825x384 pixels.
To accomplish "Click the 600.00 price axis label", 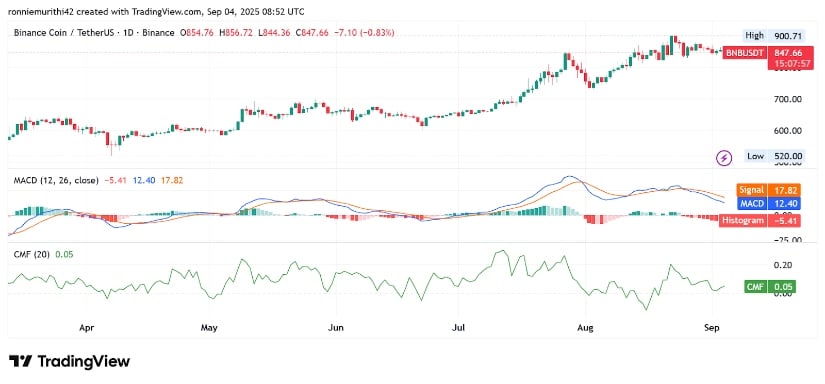I will point(788,131).
